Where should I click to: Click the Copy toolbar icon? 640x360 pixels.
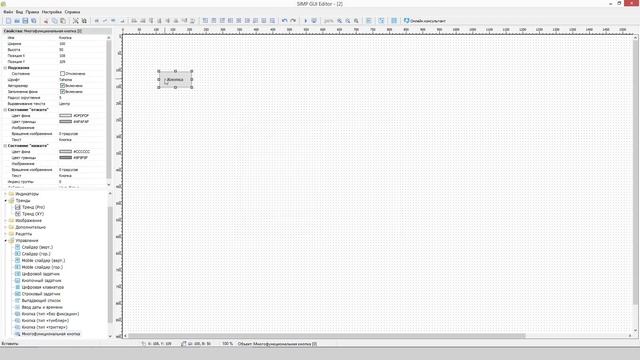click(54, 21)
